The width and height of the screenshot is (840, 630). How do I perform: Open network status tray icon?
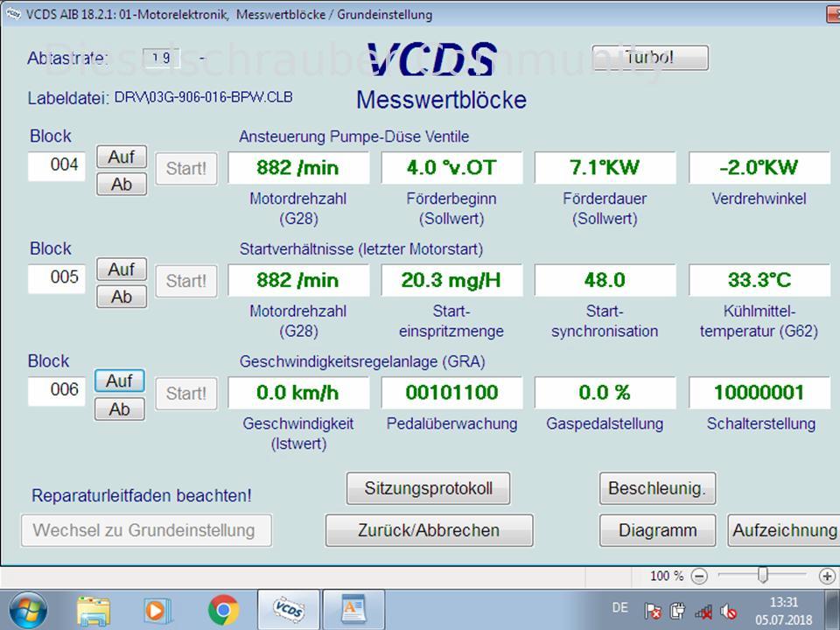[x=703, y=612]
